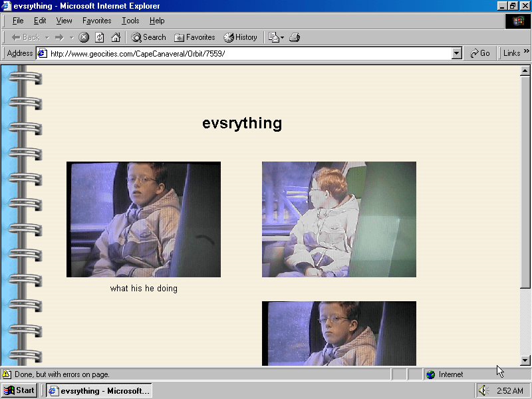Open the Search pane
Screen dimensions: 532x399
click(148, 37)
